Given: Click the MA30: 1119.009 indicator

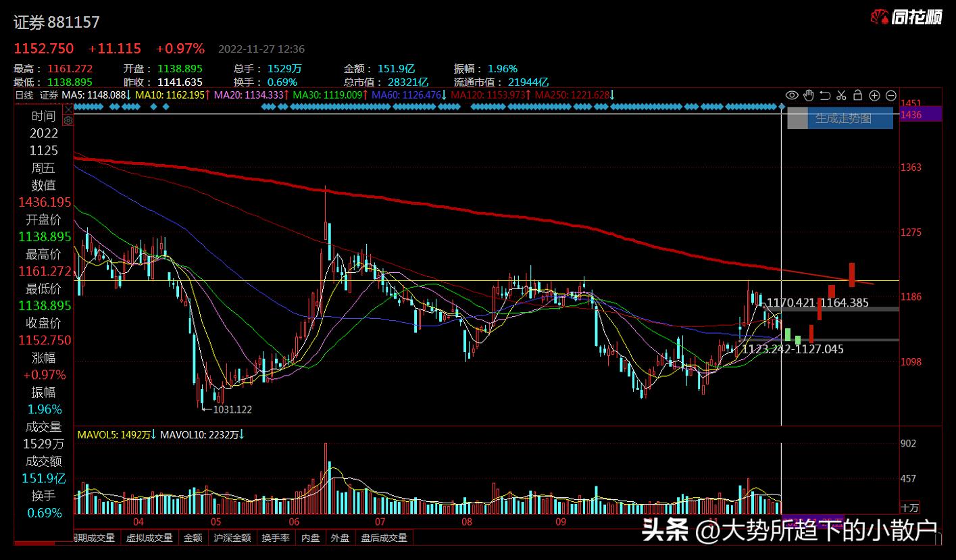Looking at the screenshot, I should point(330,95).
